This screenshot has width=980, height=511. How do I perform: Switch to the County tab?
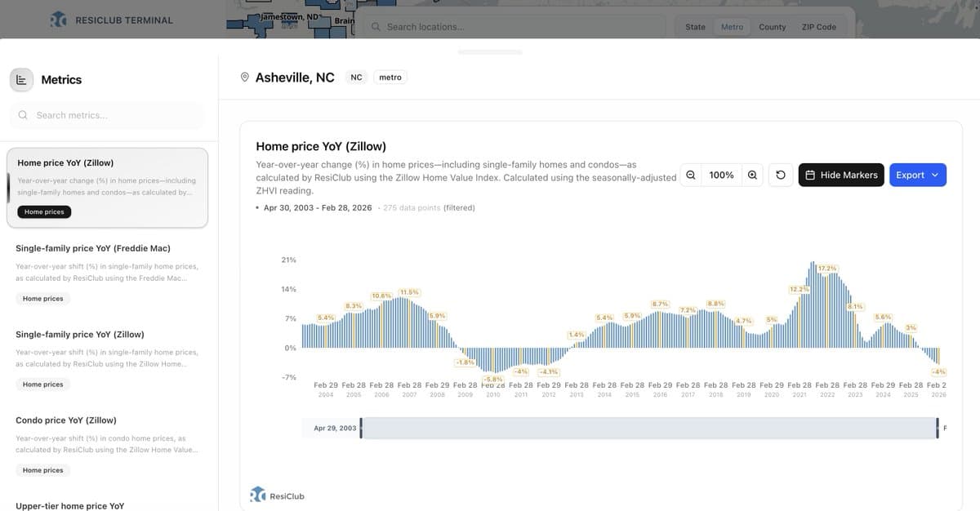(x=772, y=26)
